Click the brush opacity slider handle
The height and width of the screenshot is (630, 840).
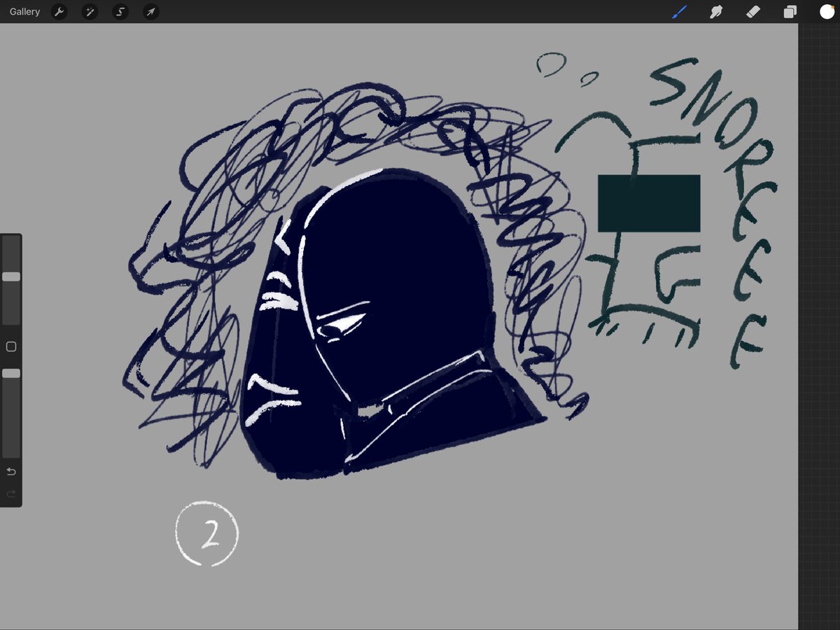click(x=11, y=373)
